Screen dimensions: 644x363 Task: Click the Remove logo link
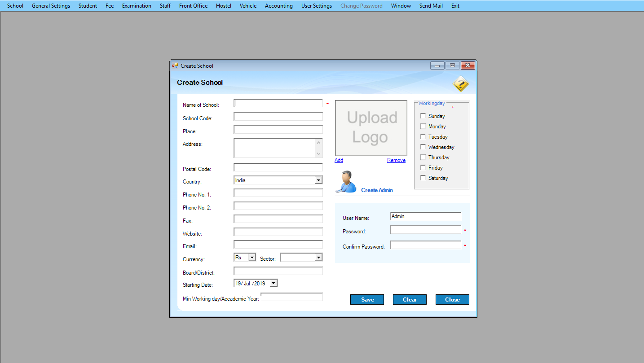[396, 160]
